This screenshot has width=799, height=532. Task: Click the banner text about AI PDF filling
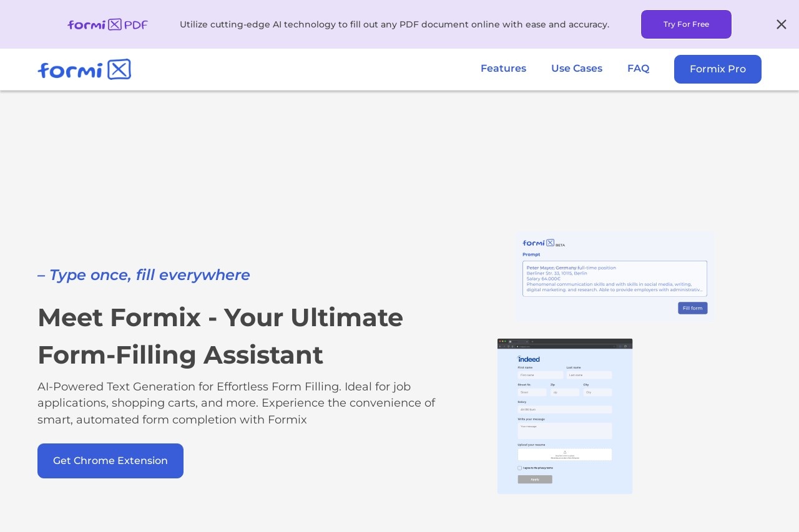point(395,24)
